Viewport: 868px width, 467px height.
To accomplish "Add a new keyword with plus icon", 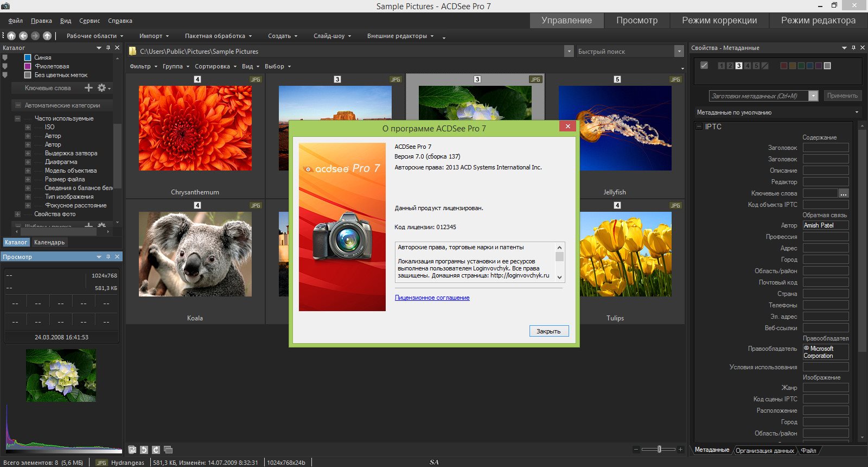I will [x=89, y=87].
